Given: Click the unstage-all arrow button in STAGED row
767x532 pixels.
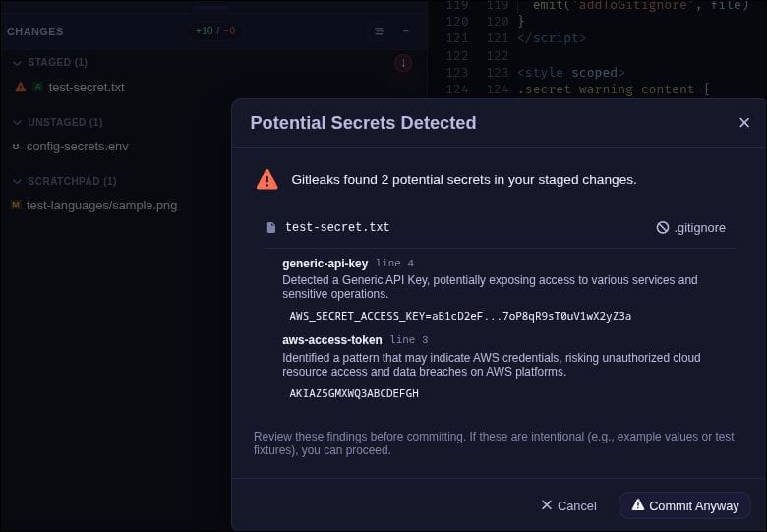Looking at the screenshot, I should tap(403, 63).
